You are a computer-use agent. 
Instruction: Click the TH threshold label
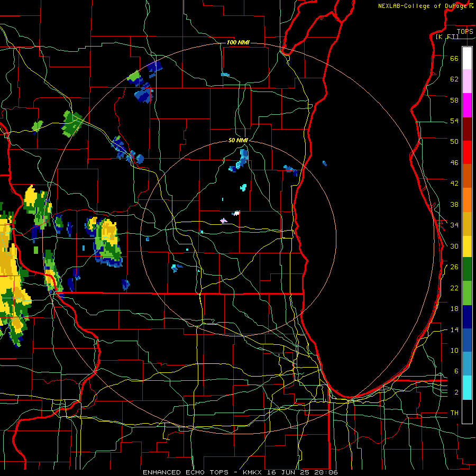(x=454, y=413)
